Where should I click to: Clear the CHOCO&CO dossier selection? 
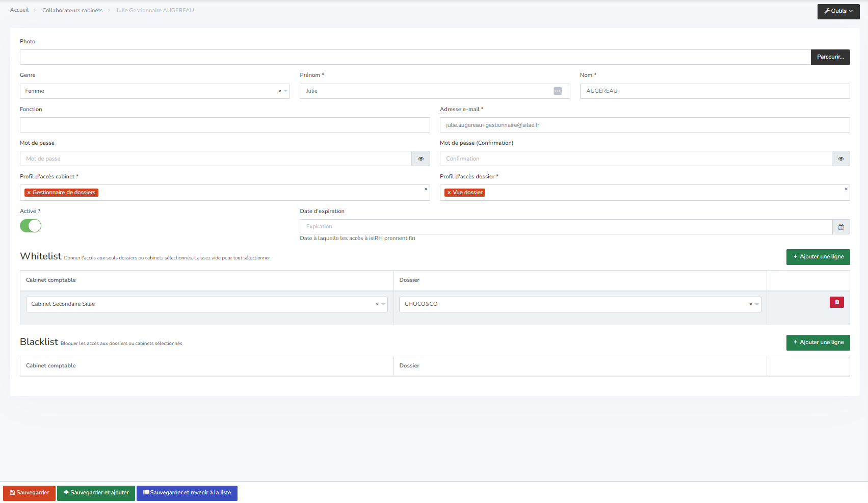[x=750, y=304]
